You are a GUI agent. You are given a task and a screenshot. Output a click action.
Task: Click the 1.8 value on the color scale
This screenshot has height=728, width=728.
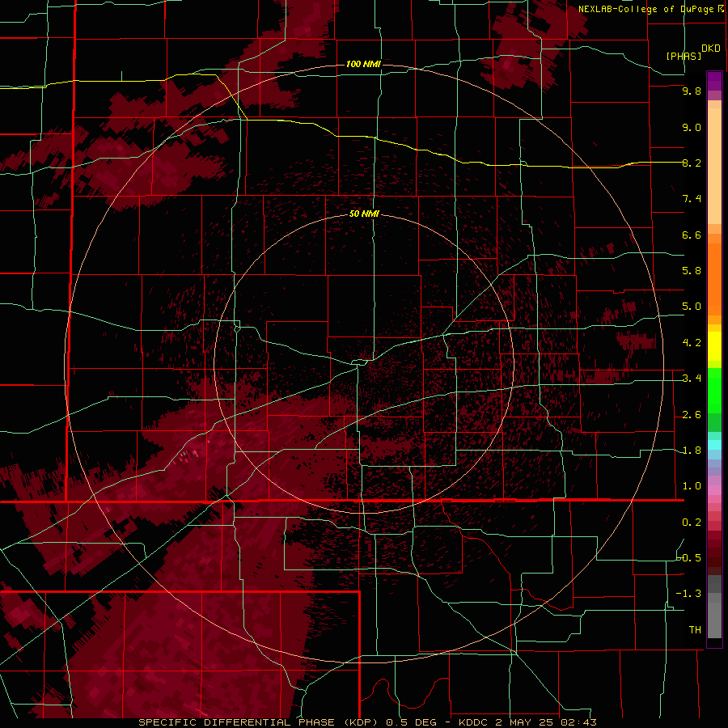[x=692, y=451]
